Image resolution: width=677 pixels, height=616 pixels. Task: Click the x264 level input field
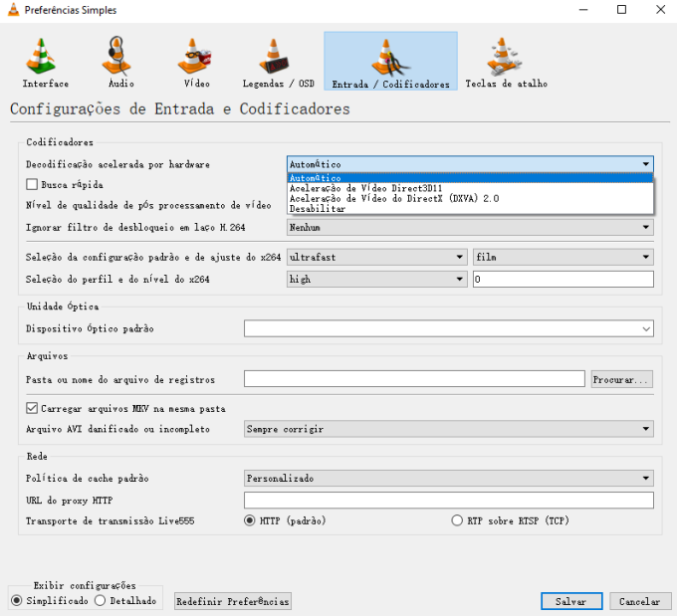click(564, 279)
